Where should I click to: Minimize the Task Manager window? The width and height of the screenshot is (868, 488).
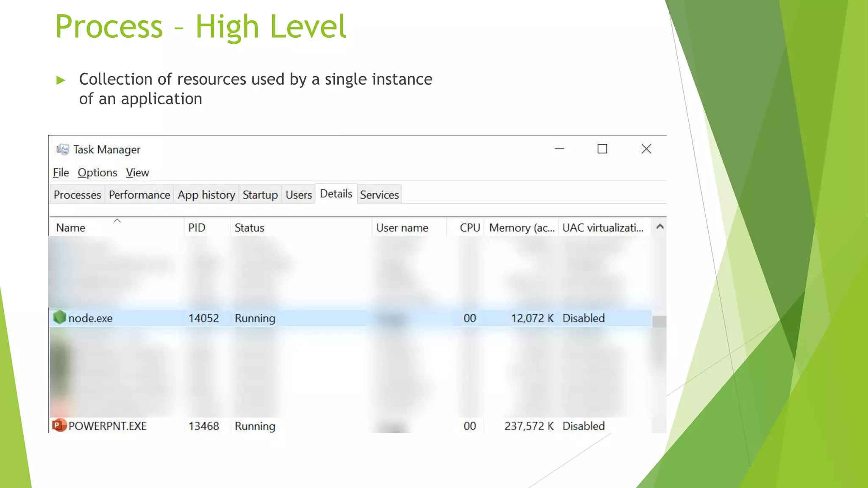coord(559,149)
